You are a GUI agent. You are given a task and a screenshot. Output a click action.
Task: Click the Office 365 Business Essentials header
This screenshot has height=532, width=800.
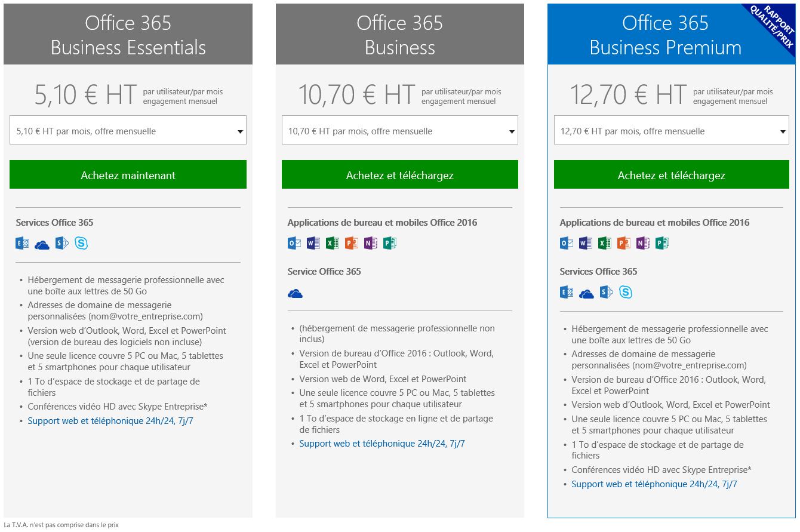pyautogui.click(x=128, y=34)
